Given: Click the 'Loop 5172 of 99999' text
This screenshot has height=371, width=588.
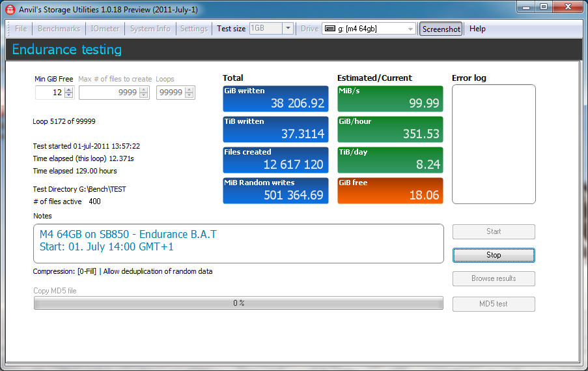Looking at the screenshot, I should click(64, 121).
